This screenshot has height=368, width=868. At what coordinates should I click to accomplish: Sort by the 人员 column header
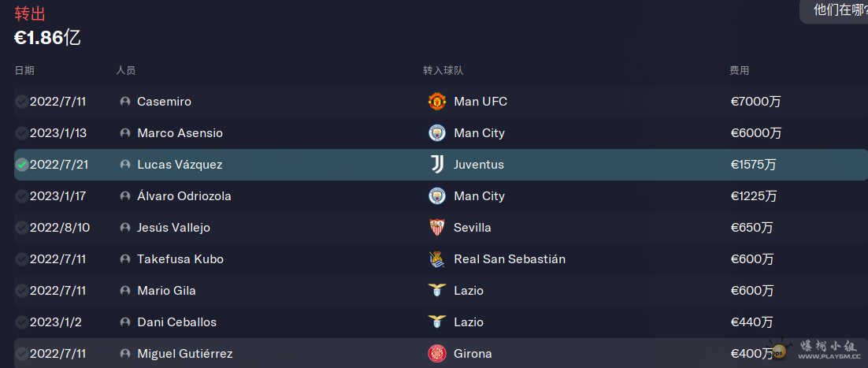(x=126, y=70)
